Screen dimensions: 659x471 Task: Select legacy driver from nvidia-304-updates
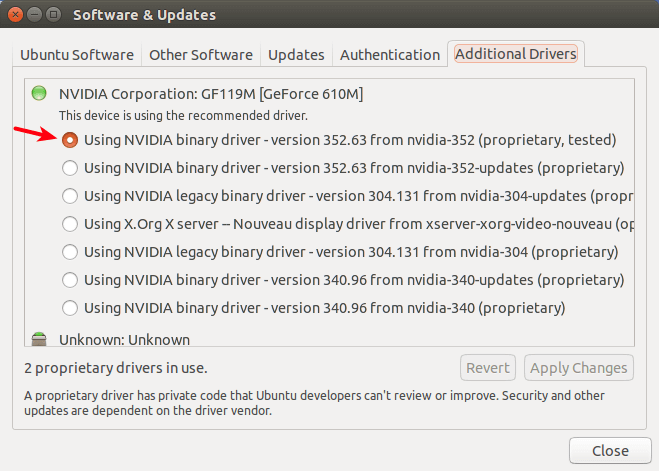(x=70, y=196)
